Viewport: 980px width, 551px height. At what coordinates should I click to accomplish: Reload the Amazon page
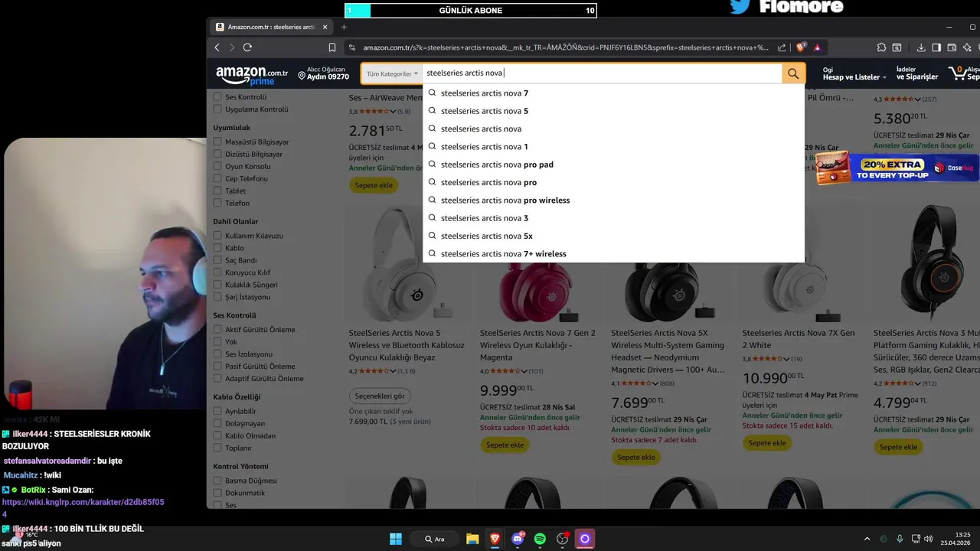(247, 47)
